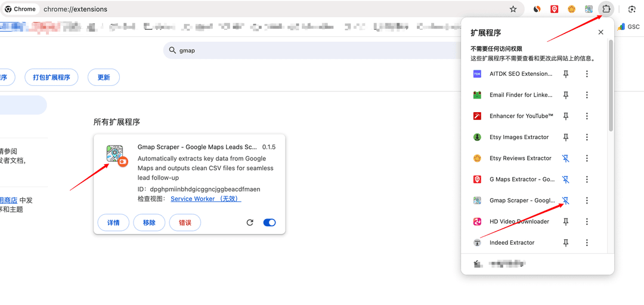Click the 更新 update button
The height and width of the screenshot is (305, 644).
tap(104, 77)
